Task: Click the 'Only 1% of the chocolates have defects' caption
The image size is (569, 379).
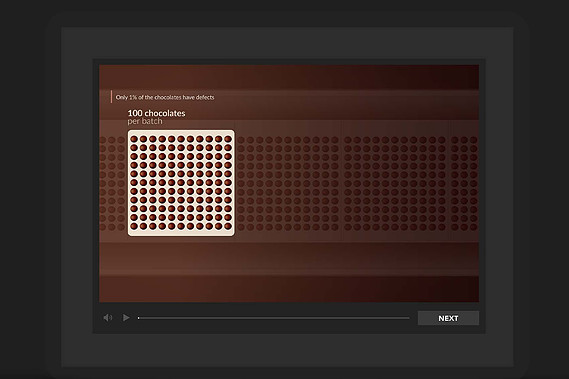Action: pyautogui.click(x=165, y=97)
